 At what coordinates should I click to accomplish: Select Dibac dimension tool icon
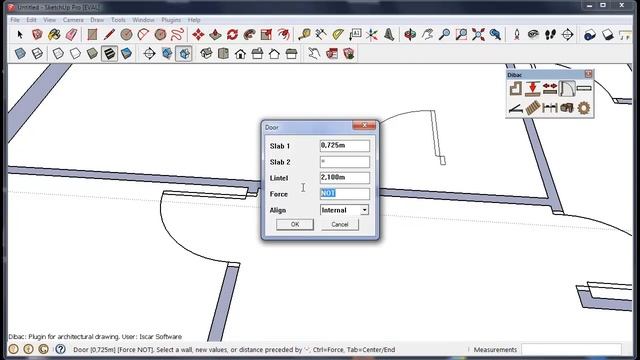(x=550, y=108)
